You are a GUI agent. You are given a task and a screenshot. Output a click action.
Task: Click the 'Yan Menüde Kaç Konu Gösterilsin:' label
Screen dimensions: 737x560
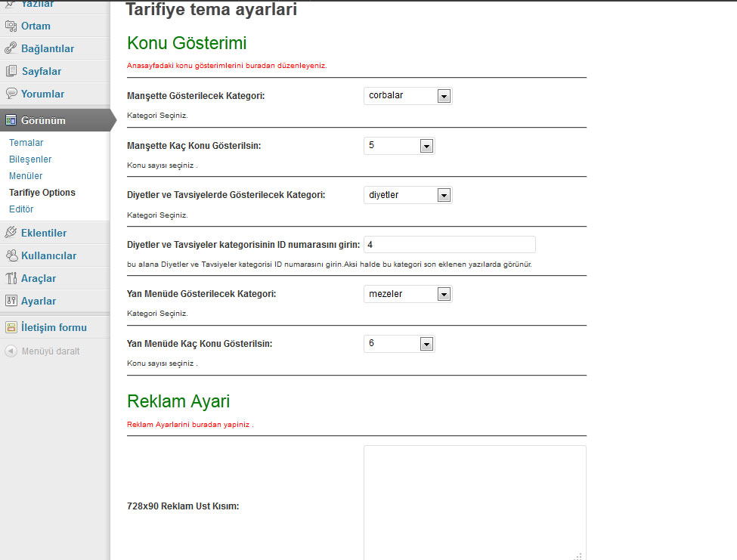(x=200, y=344)
